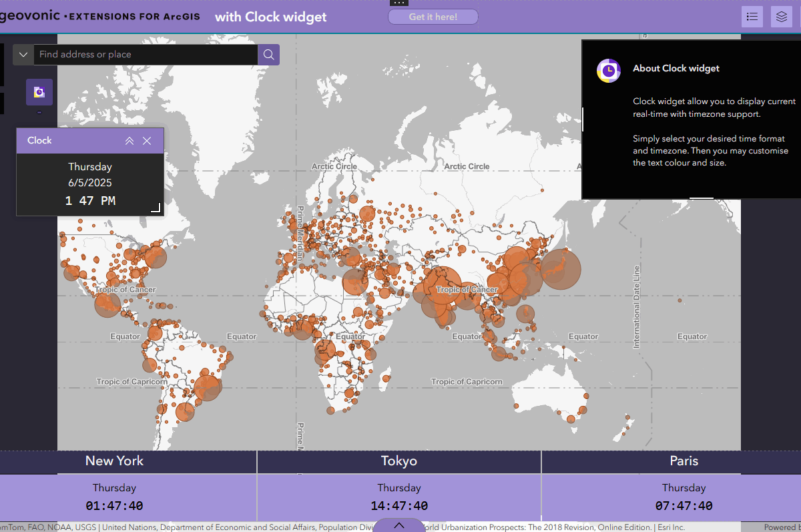Click the Esri Inc. attribution text

coord(670,527)
